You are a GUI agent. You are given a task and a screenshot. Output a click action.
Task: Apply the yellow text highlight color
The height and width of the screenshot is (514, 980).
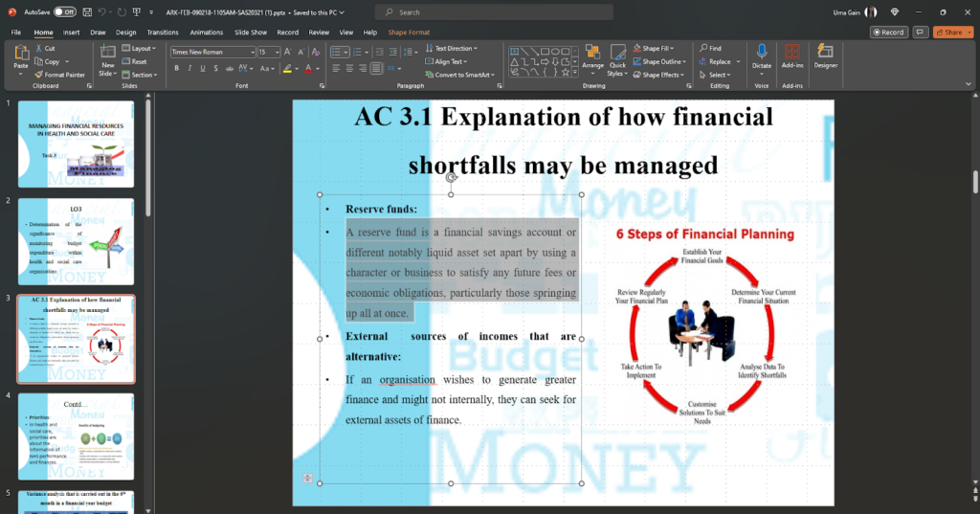287,68
